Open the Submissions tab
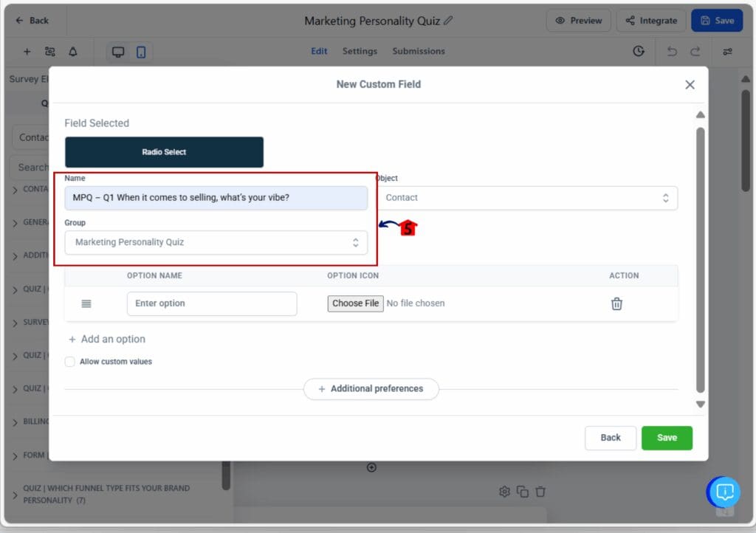Image resolution: width=756 pixels, height=533 pixels. pyautogui.click(x=419, y=51)
